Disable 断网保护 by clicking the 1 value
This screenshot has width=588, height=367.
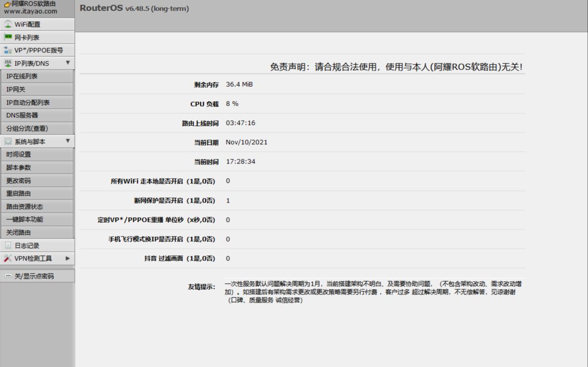point(227,200)
